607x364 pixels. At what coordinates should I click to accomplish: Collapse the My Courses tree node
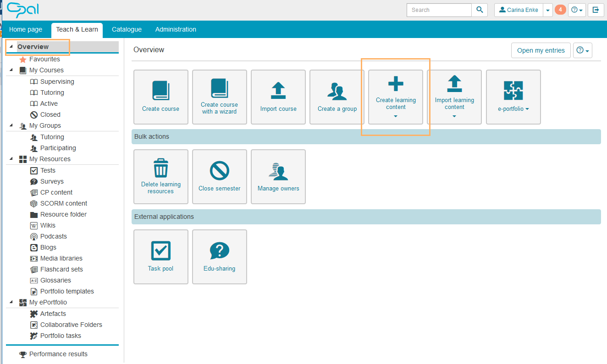(11, 71)
